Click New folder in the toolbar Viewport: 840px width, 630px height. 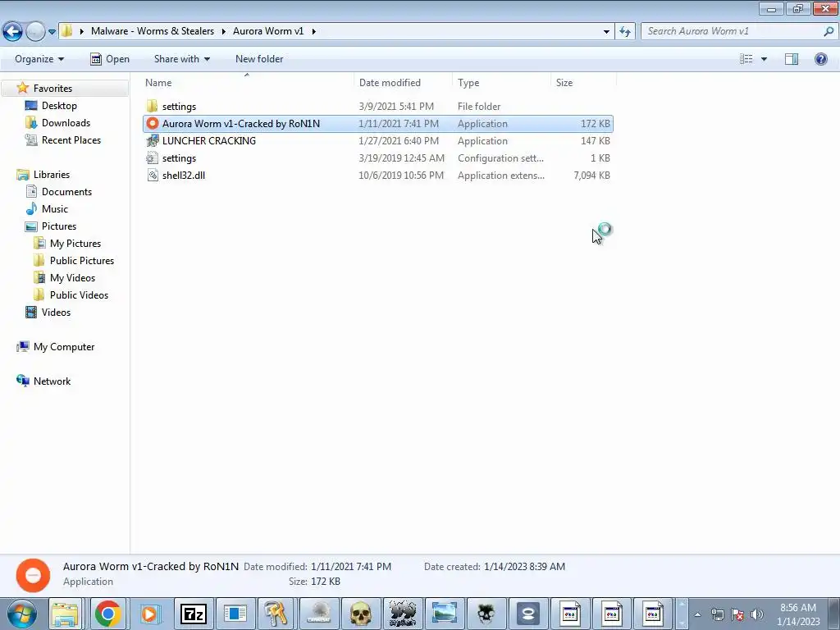click(259, 59)
